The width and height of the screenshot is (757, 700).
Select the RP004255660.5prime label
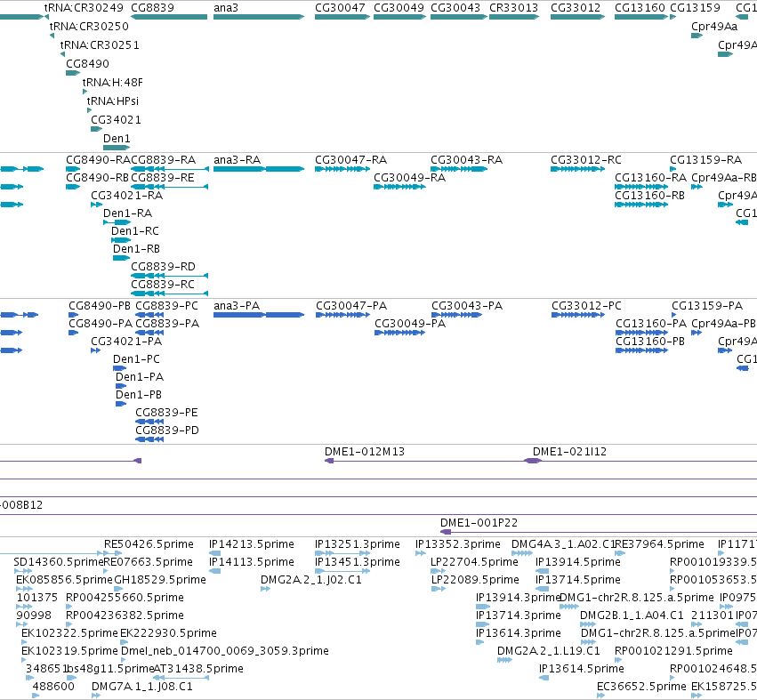pos(125,598)
